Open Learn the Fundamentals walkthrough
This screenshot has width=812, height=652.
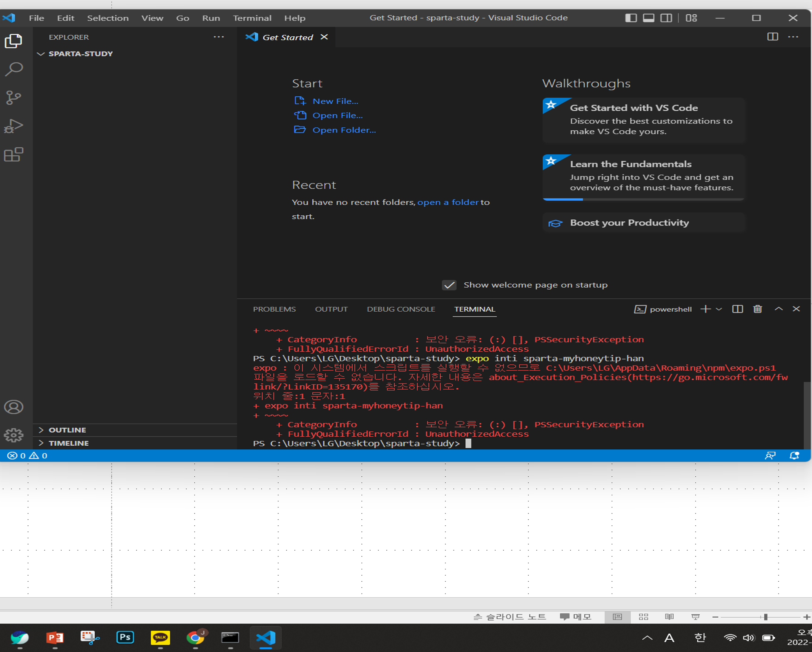coord(643,177)
